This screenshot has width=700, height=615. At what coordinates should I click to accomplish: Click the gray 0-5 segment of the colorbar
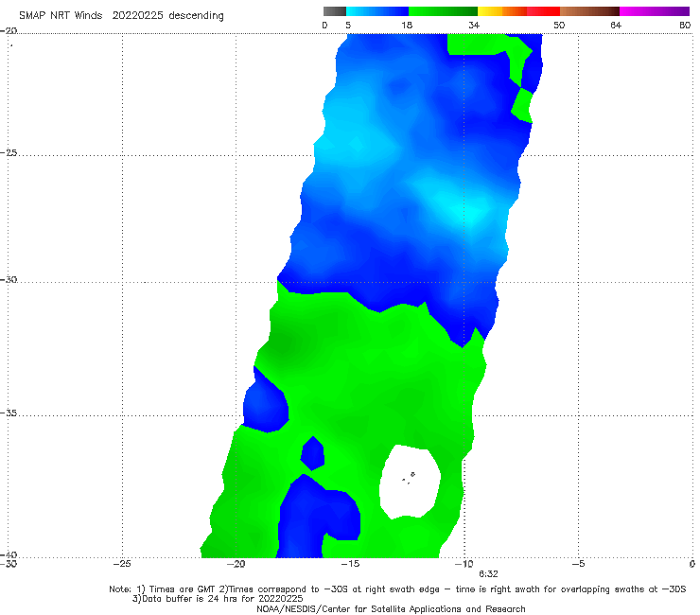[x=335, y=11]
